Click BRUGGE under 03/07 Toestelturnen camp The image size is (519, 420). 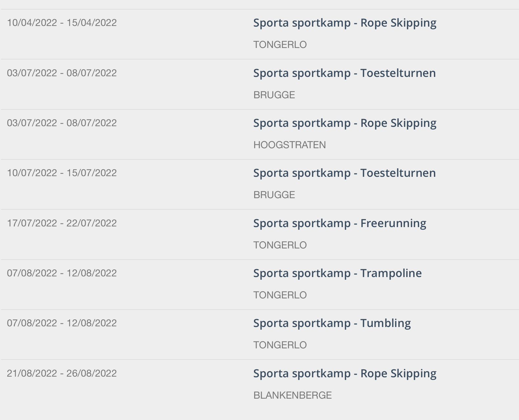click(274, 95)
